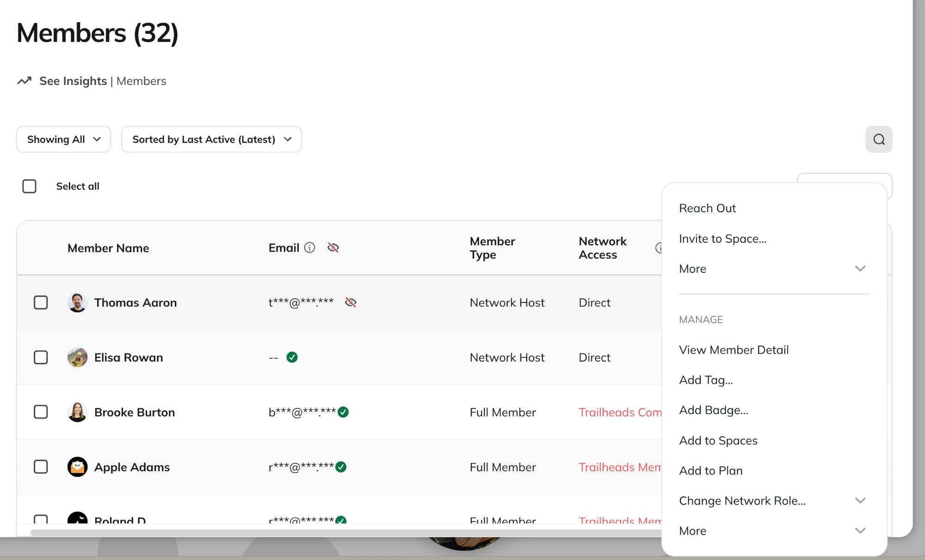Check the Select all checkbox
The image size is (925, 560).
pyautogui.click(x=29, y=186)
